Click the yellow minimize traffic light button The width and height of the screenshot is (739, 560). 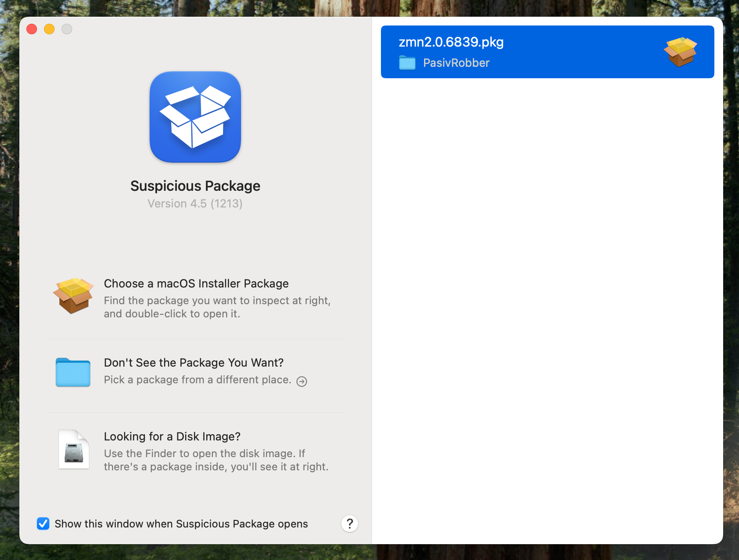coord(49,29)
